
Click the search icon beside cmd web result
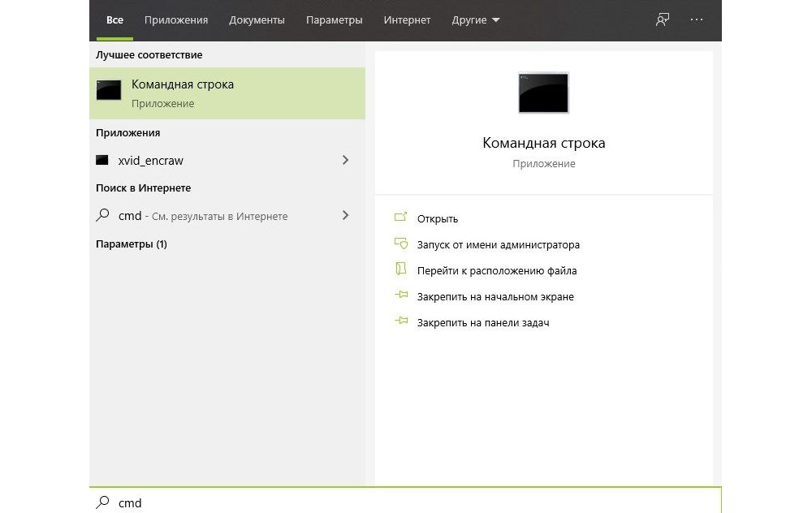click(x=102, y=216)
